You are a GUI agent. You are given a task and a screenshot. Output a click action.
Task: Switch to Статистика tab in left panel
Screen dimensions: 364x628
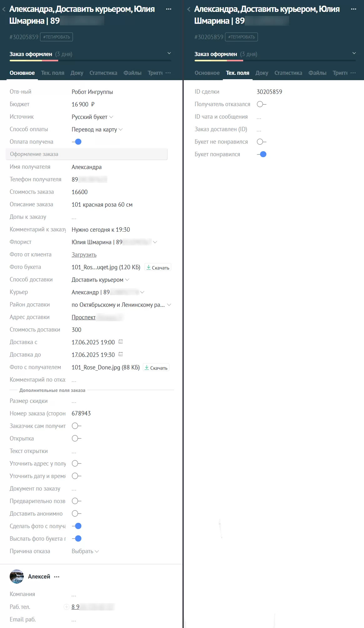pos(103,73)
